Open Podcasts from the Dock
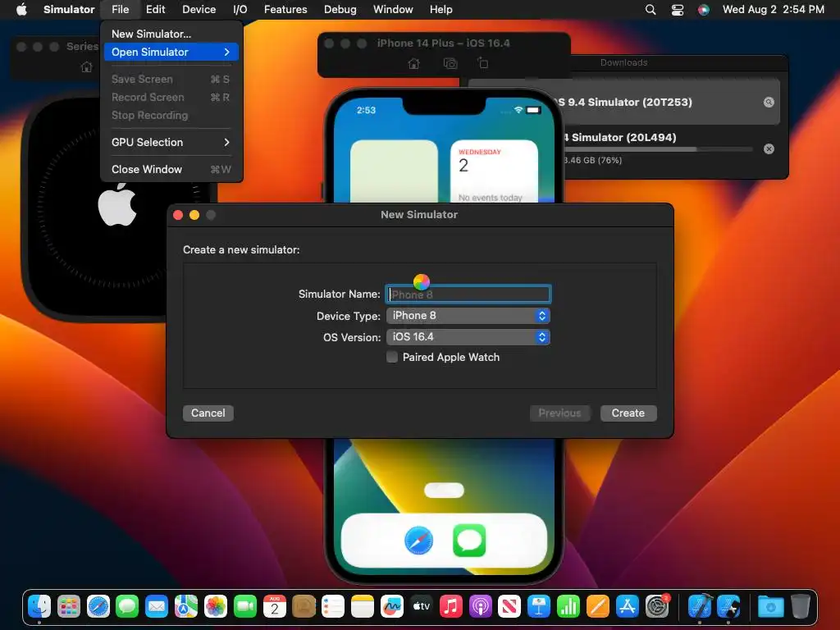 pyautogui.click(x=481, y=606)
